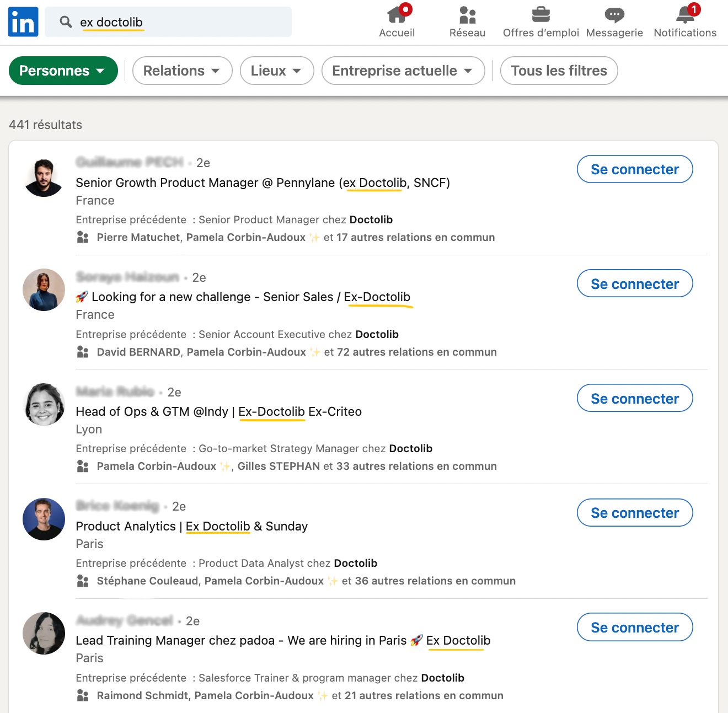Click the mutual connections icon beside David BERNARD
This screenshot has width=728, height=713.
[83, 352]
